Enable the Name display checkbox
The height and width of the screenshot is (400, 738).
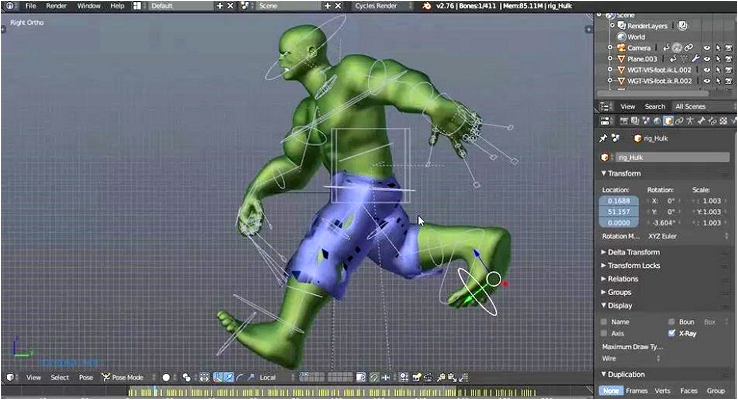pyautogui.click(x=603, y=322)
